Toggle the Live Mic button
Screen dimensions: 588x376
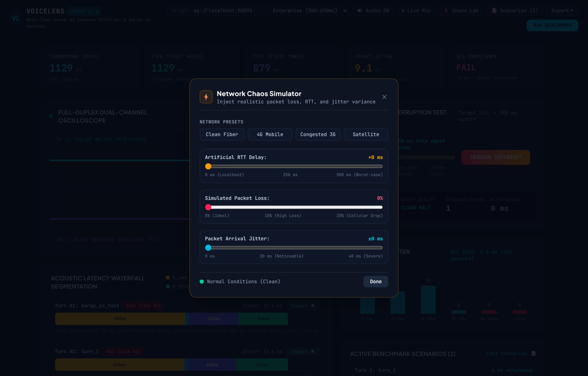416,10
